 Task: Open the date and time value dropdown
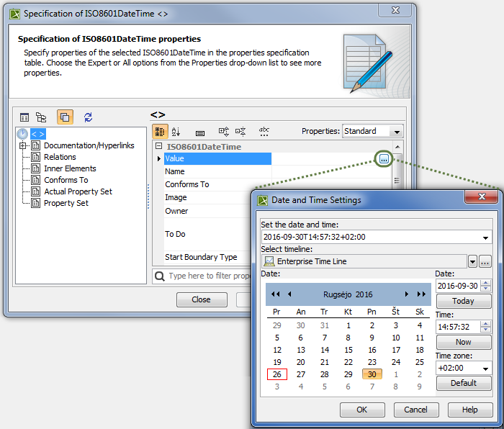(485, 238)
